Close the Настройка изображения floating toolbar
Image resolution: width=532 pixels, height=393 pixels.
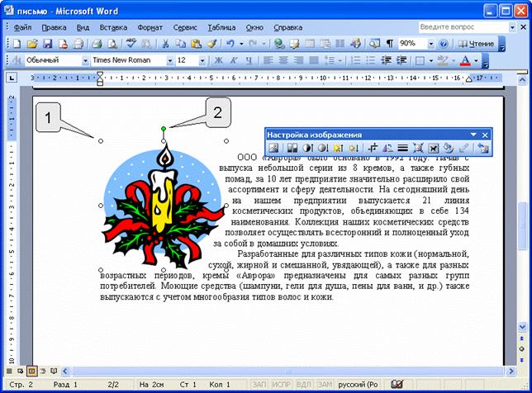[x=485, y=134]
